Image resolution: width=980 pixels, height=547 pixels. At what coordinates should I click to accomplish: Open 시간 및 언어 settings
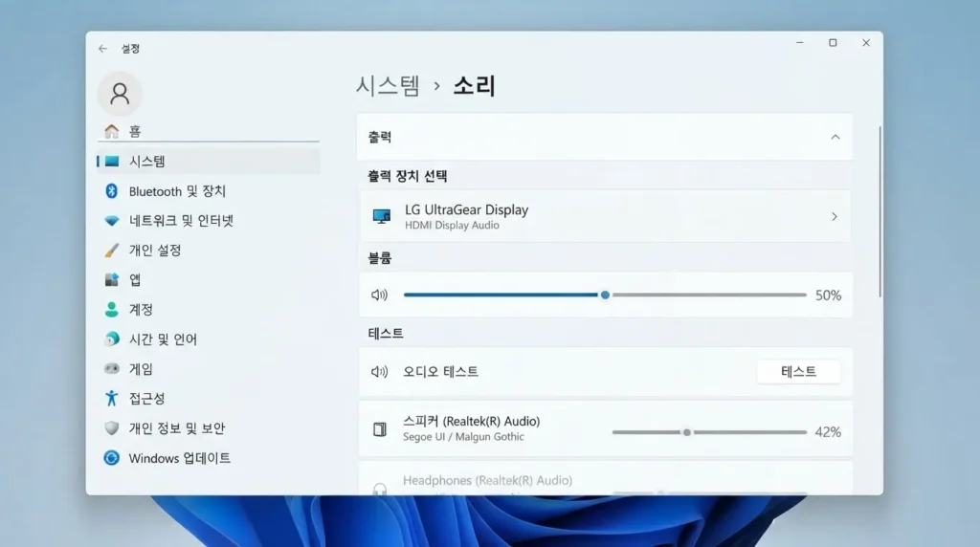(x=209, y=339)
